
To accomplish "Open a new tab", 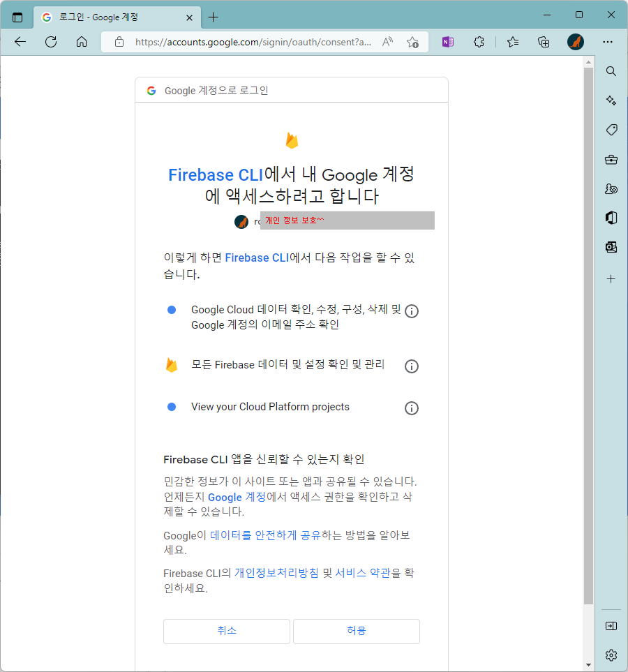I will (x=213, y=17).
